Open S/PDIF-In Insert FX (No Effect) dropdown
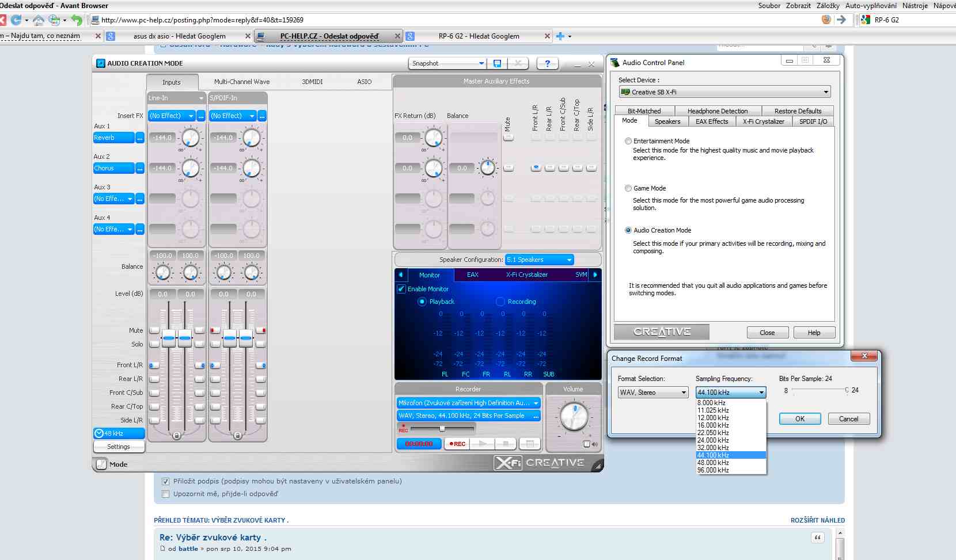The height and width of the screenshot is (560, 956). 233,116
